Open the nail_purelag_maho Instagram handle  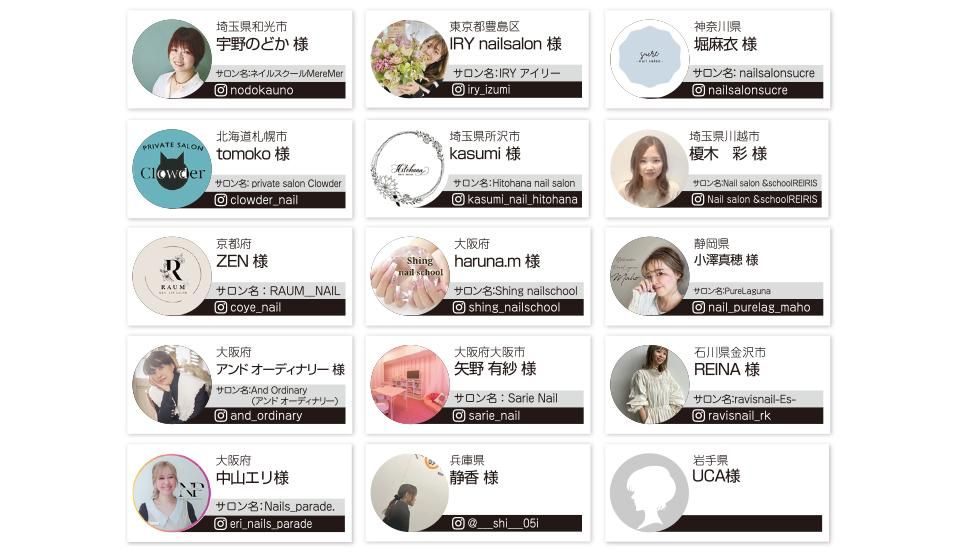coord(759,307)
